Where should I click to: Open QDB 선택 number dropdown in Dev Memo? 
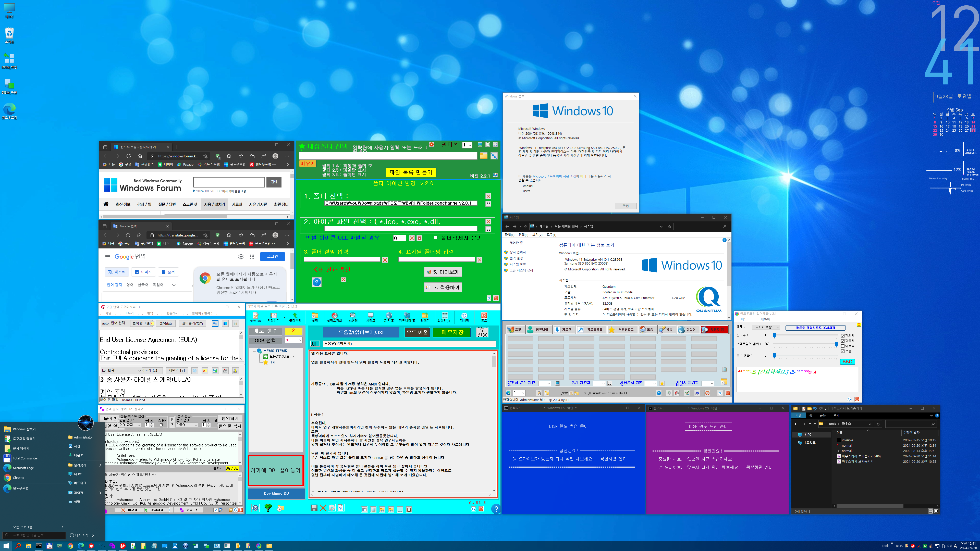coord(294,340)
